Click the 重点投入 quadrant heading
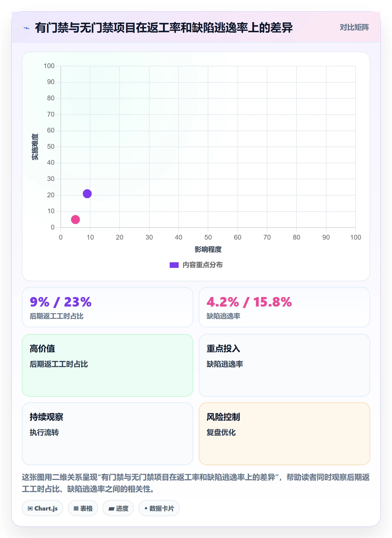 pos(223,349)
